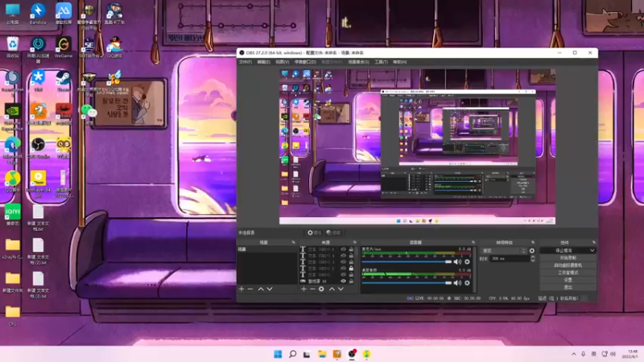Open the Steam desktop shortcut
The width and height of the screenshot is (644, 362).
pyautogui.click(x=64, y=81)
